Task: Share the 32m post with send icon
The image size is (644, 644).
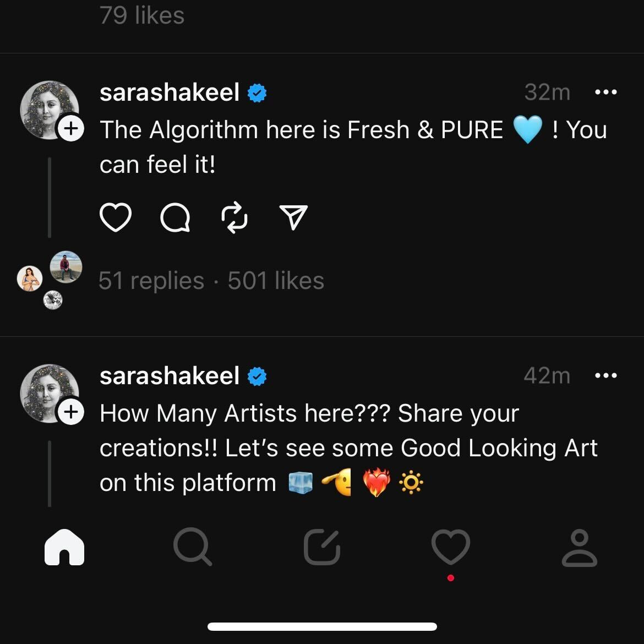Action: [x=293, y=217]
